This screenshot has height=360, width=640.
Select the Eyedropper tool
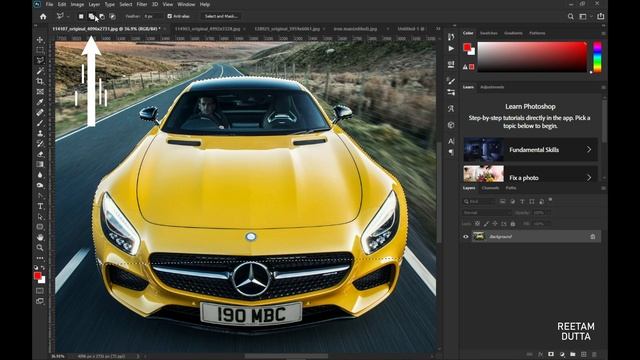coord(40,102)
